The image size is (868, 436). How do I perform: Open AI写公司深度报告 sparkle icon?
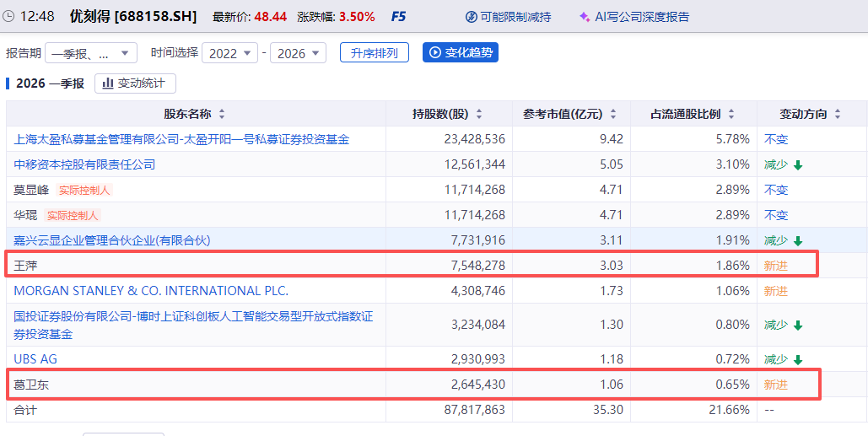[x=584, y=17]
